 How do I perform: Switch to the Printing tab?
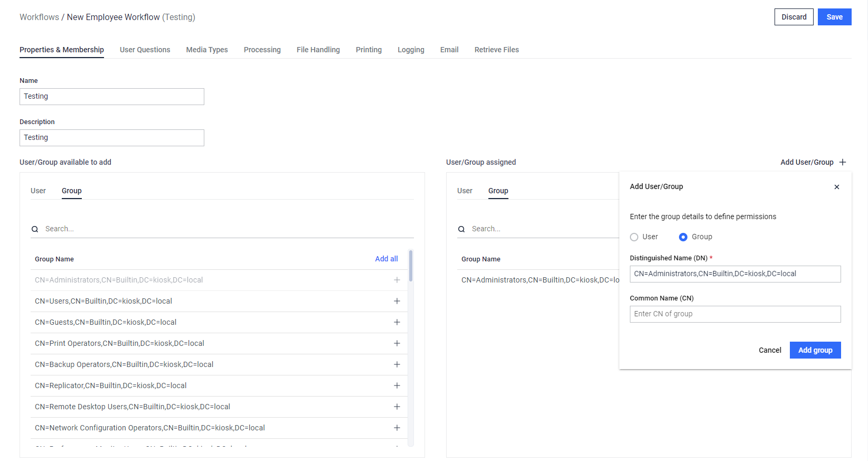[x=369, y=50]
